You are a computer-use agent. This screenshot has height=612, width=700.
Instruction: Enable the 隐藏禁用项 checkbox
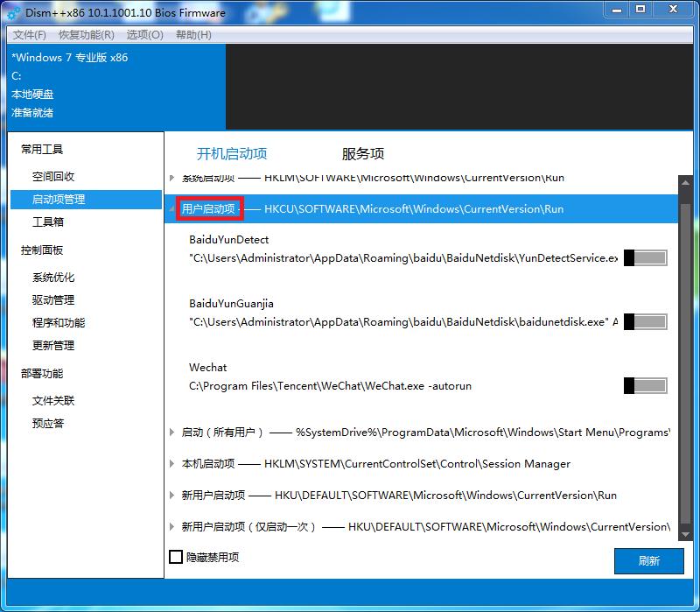tap(173, 557)
